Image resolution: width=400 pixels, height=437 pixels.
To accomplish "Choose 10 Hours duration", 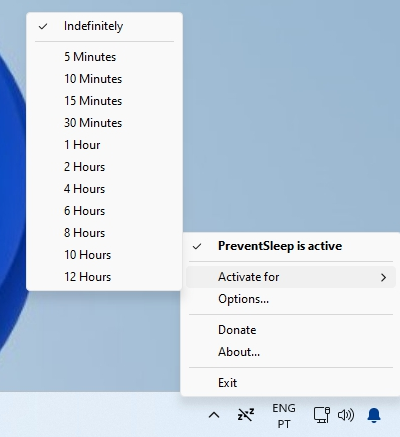I will click(x=104, y=255).
